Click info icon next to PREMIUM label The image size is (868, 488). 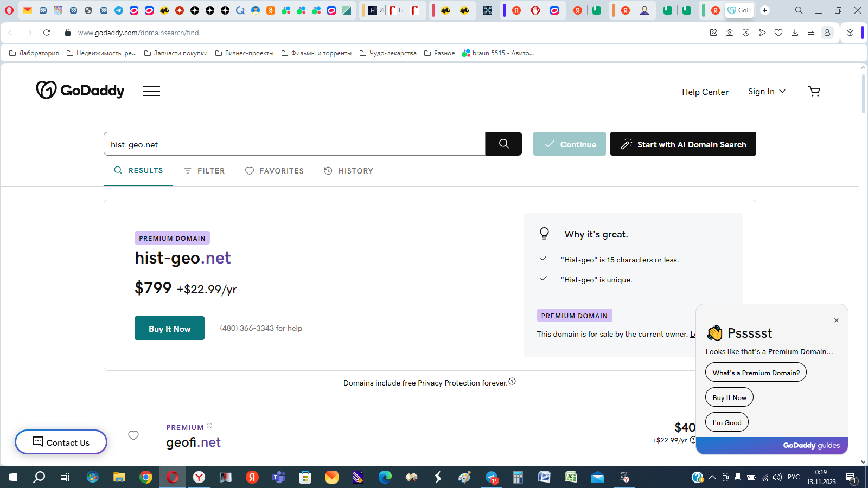pos(209,426)
